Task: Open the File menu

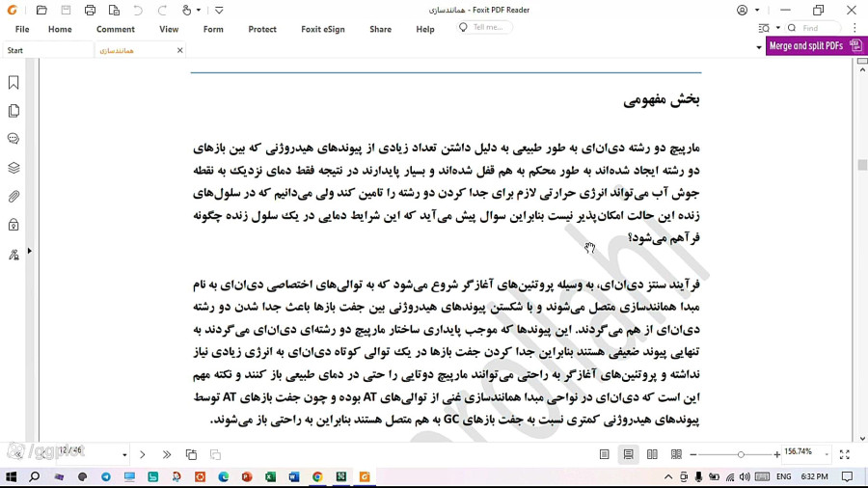Action: tap(22, 29)
